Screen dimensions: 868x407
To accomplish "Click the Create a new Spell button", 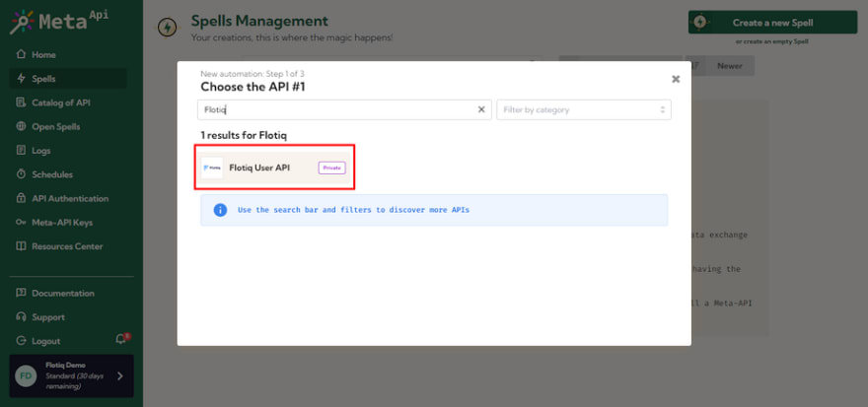I will pyautogui.click(x=772, y=23).
